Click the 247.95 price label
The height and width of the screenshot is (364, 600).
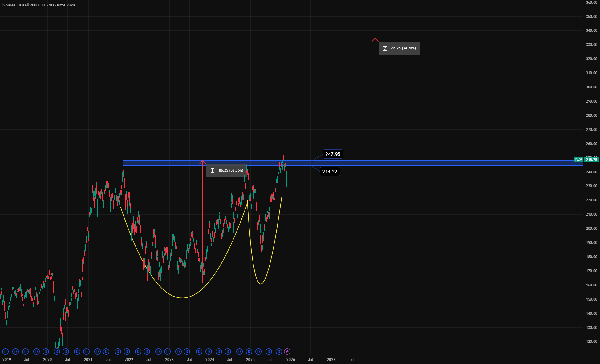333,154
